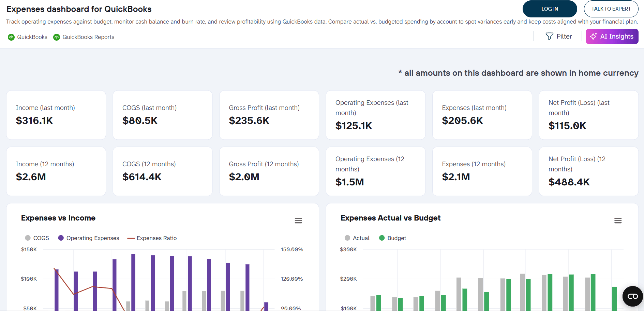The image size is (644, 311).
Task: Select the Expenses (last month) $205.6K card
Action: [x=482, y=115]
